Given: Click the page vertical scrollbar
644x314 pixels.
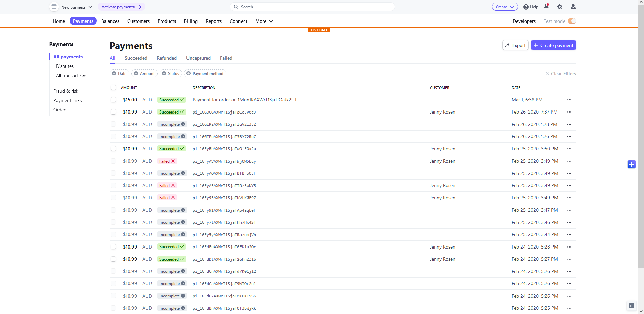Looking at the screenshot, I should [641, 134].
